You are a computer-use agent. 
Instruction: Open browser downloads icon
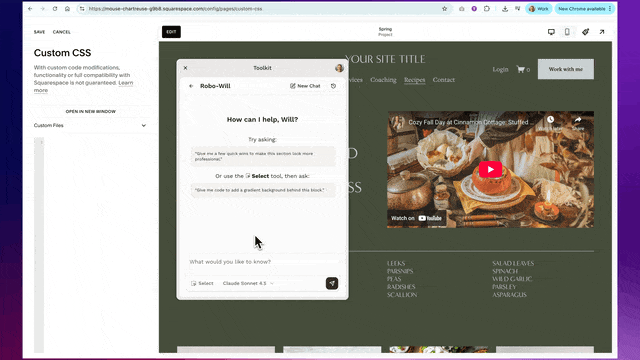click(505, 9)
